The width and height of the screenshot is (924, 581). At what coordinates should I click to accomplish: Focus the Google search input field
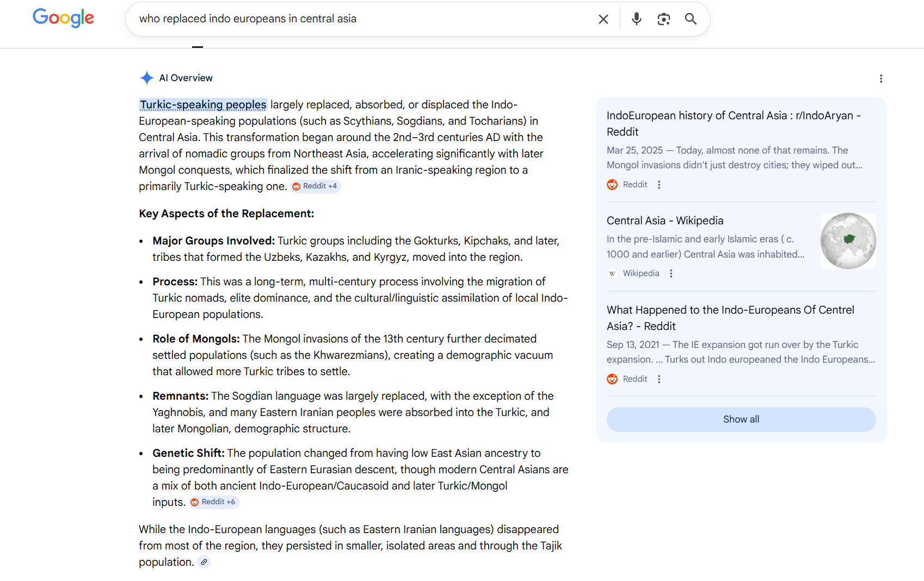pos(359,19)
